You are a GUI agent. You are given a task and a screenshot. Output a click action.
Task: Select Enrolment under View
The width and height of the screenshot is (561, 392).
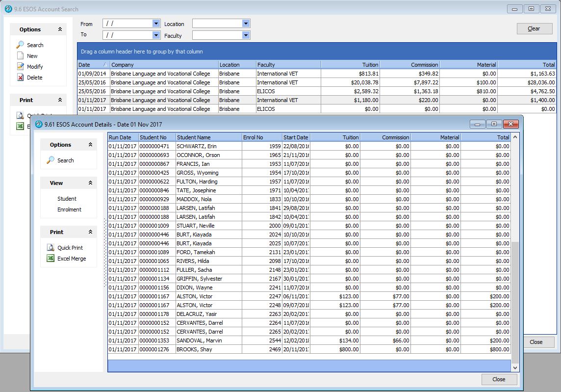click(69, 209)
